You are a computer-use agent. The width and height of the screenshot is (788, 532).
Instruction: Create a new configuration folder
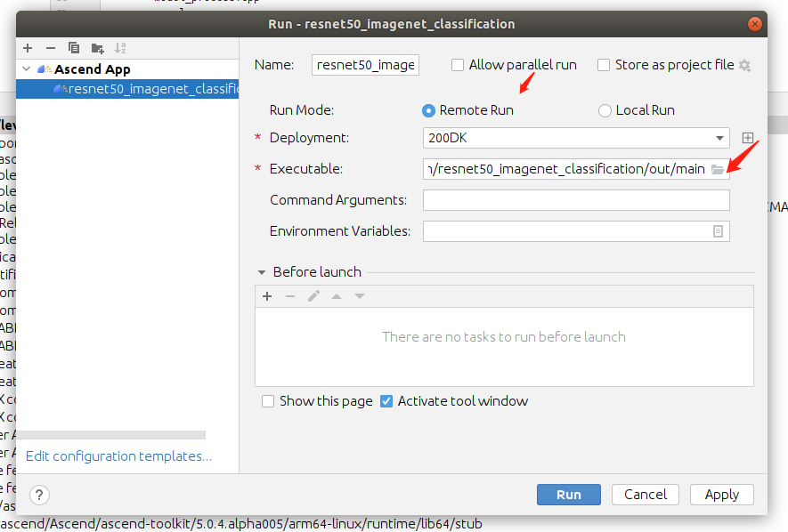pos(97,47)
